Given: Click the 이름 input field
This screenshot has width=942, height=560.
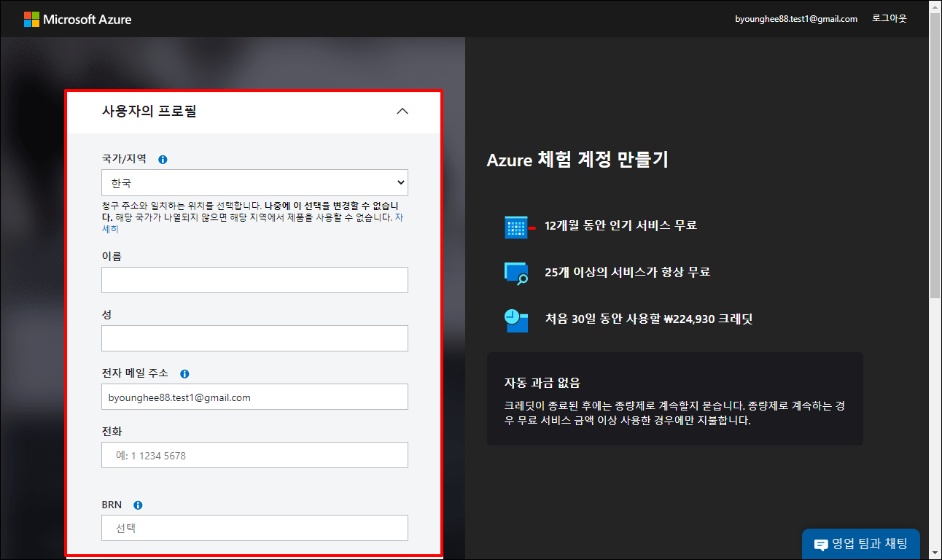Looking at the screenshot, I should pos(254,280).
